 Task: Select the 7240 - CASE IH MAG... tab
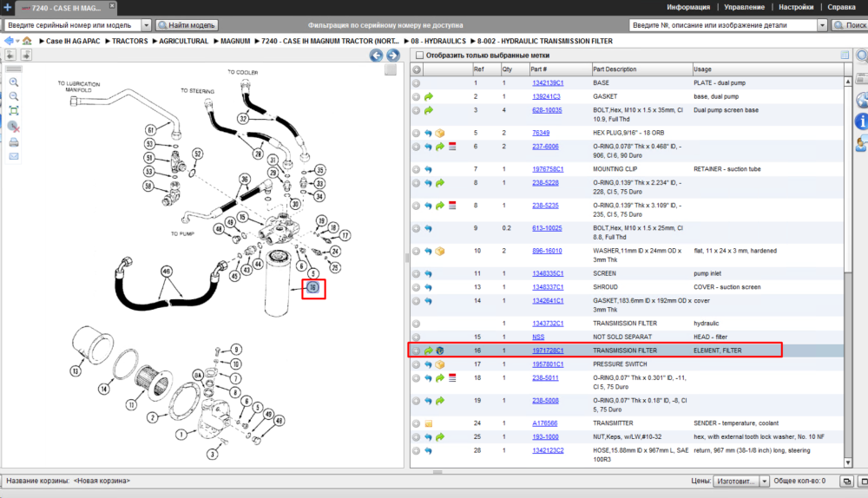tap(66, 8)
